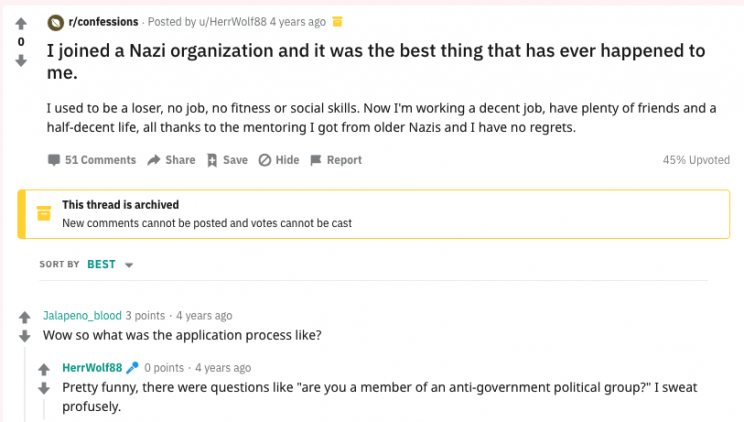Screen dimensions: 744x422
Task: Upvote the main confession post
Action: 21,24
